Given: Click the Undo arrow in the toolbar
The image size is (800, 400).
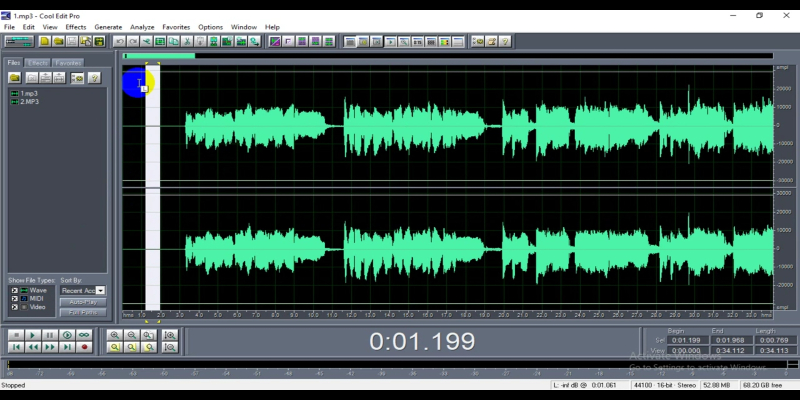Looking at the screenshot, I should click(119, 41).
